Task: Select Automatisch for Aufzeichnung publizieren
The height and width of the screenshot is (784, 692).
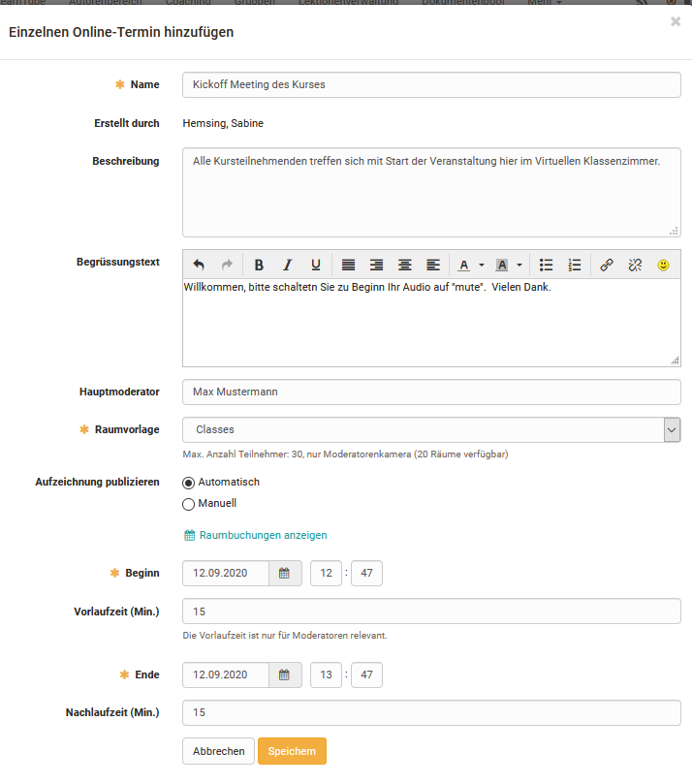Action: tap(189, 483)
